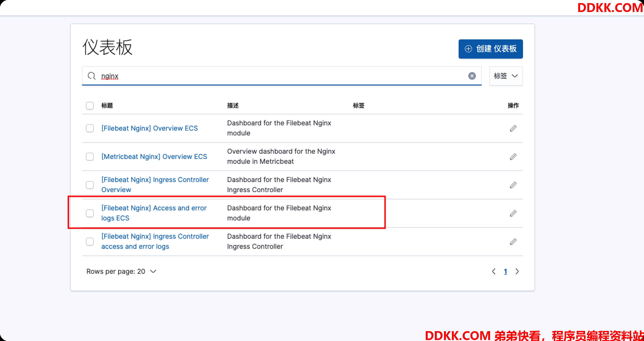The image size is (644, 341).
Task: Open [Filebeat Nginx] Access and error logs ECS
Action: click(154, 213)
